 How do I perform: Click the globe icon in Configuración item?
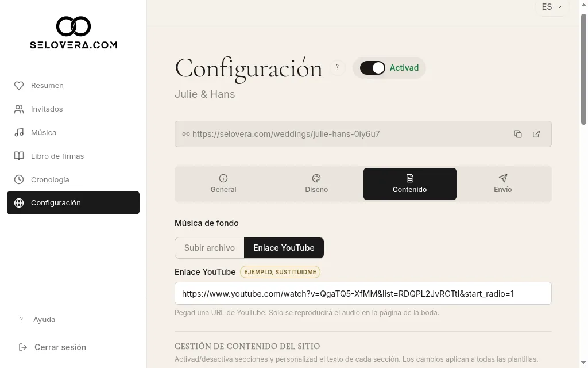(x=19, y=203)
